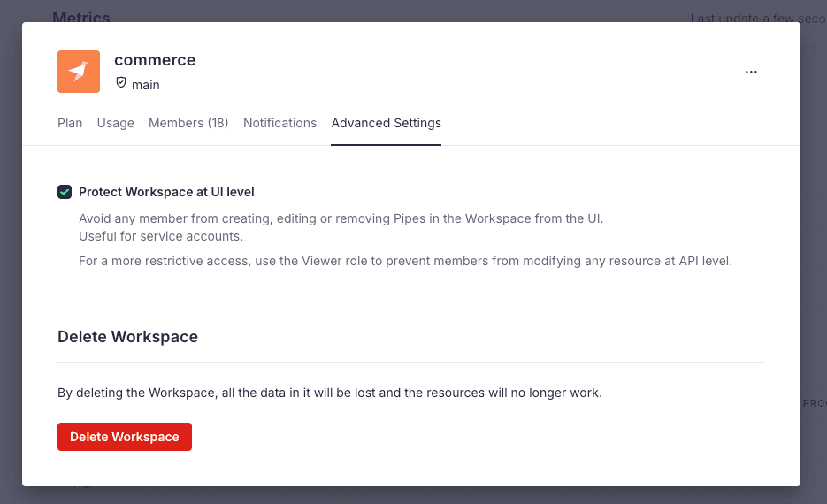Open the three-dot more options menu
Image resolution: width=827 pixels, height=504 pixels.
[x=751, y=72]
